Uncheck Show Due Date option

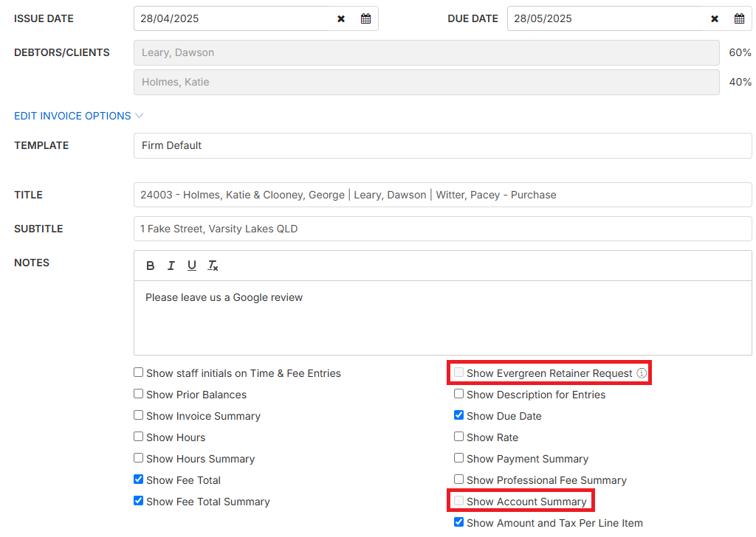[x=459, y=416]
